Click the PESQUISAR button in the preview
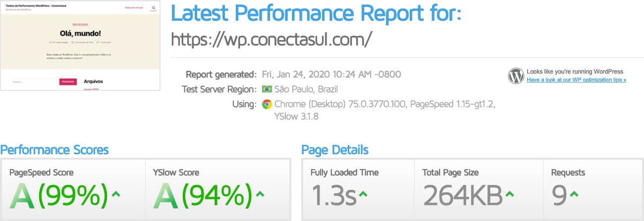The width and height of the screenshot is (644, 221). tap(68, 82)
